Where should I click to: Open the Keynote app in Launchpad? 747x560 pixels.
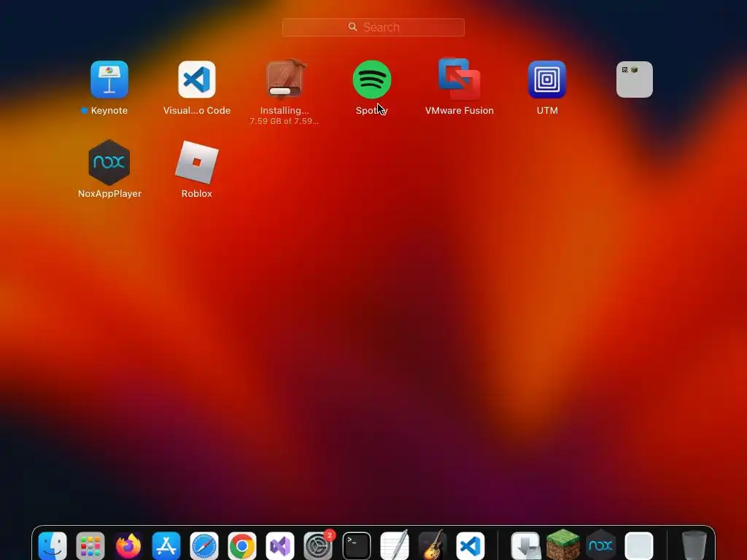[109, 79]
